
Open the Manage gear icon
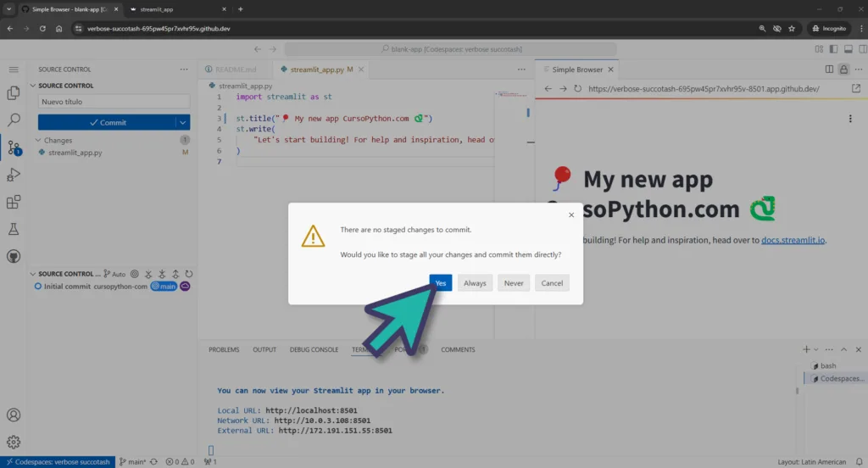(14, 442)
